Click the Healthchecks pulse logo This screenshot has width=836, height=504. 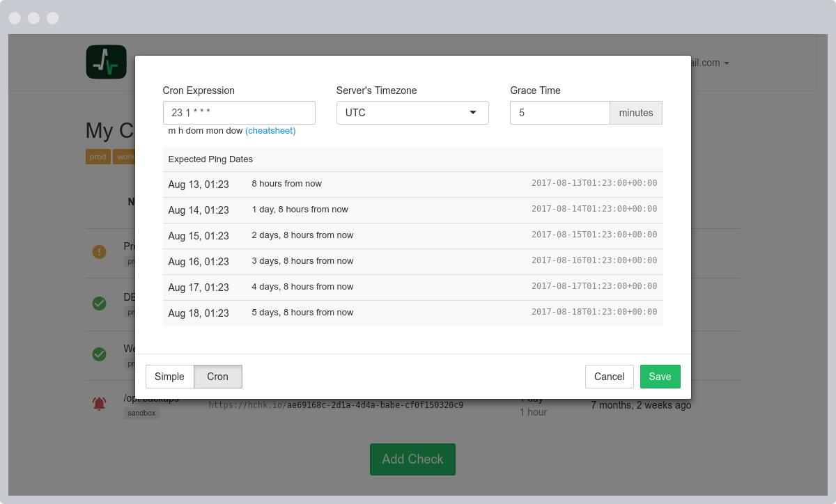106,62
